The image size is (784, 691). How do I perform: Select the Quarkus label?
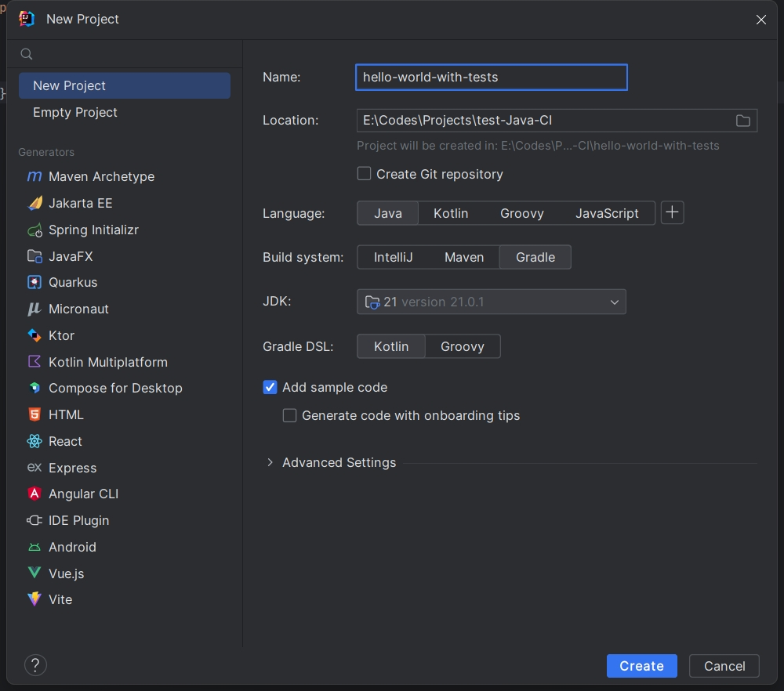(x=73, y=282)
